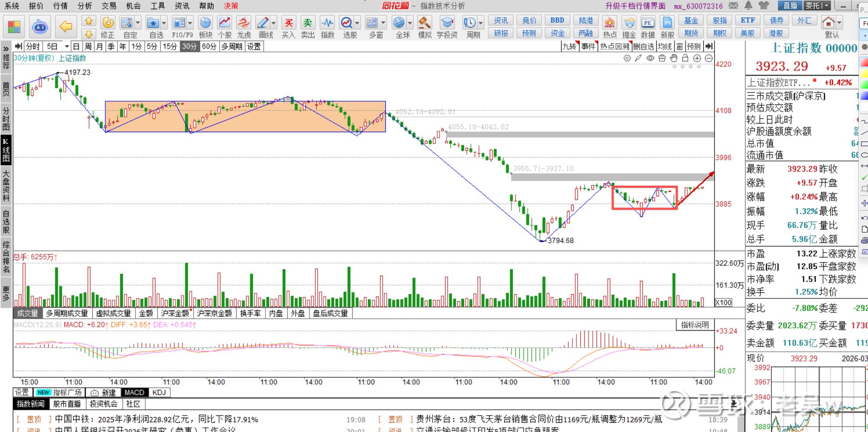The height and width of the screenshot is (432, 868).
Task: Click the 卖出 sell icon
Action: coord(307,27)
